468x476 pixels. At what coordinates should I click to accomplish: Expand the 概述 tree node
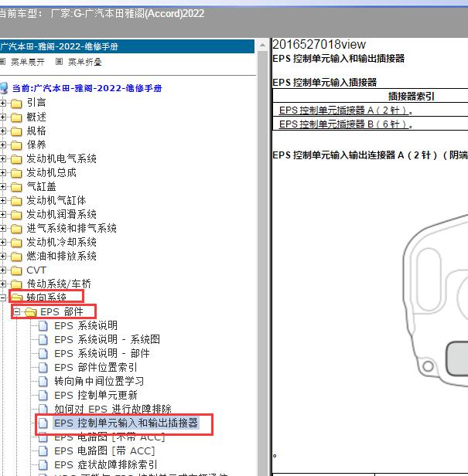(3, 117)
